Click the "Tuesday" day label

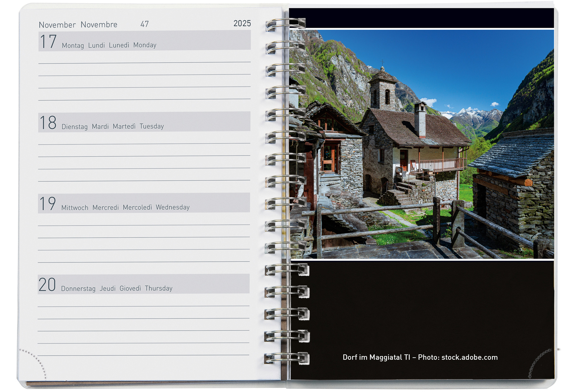point(152,126)
